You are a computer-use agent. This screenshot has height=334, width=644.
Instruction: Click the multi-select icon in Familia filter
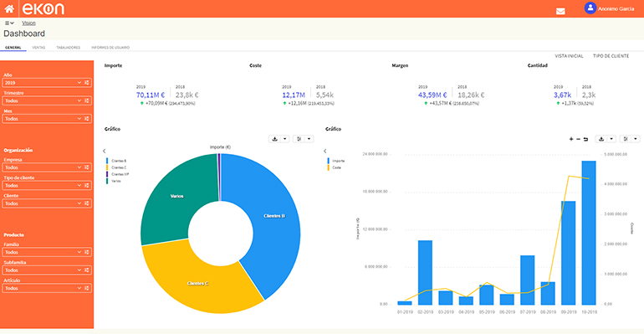click(87, 252)
